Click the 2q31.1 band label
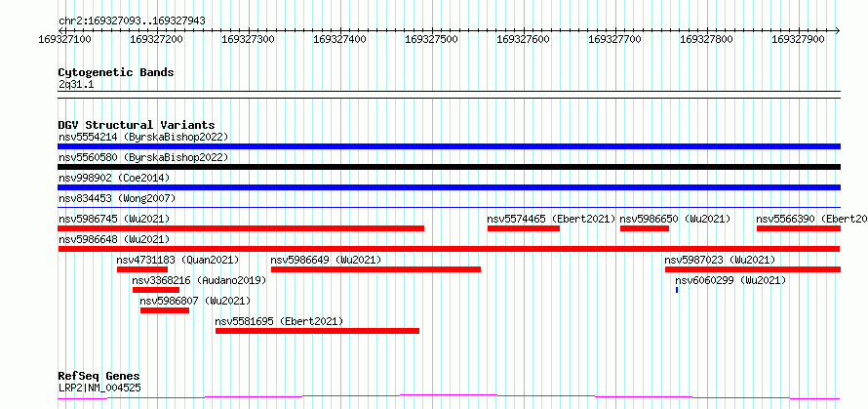 (76, 84)
